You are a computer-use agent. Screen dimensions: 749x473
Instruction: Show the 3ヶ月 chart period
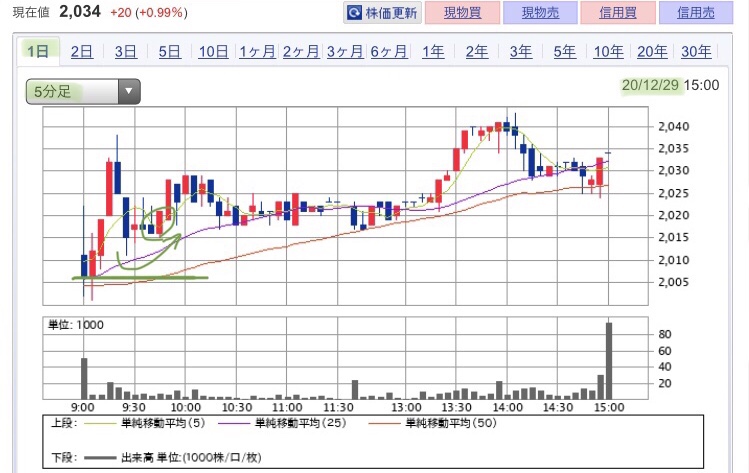pos(345,51)
